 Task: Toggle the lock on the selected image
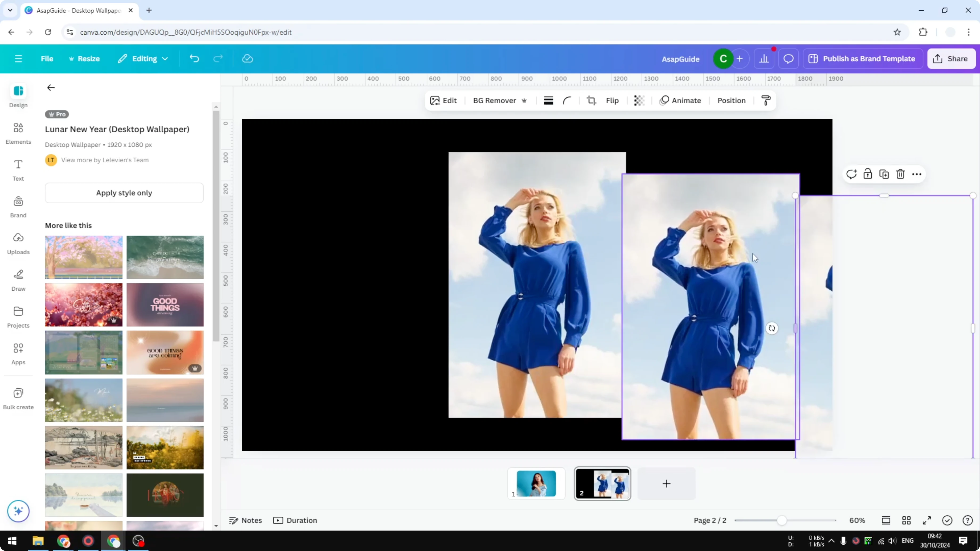click(868, 174)
